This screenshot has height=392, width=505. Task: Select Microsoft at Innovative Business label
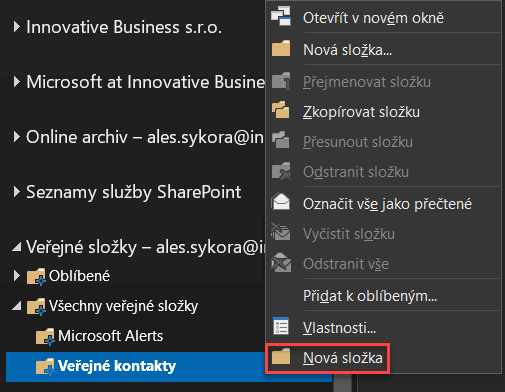[145, 82]
